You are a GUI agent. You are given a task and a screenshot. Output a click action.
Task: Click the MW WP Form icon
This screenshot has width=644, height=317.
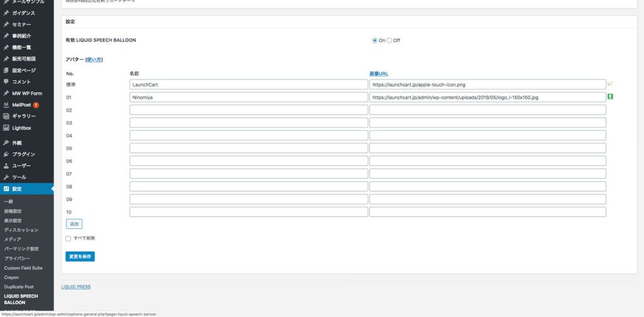click(6, 93)
